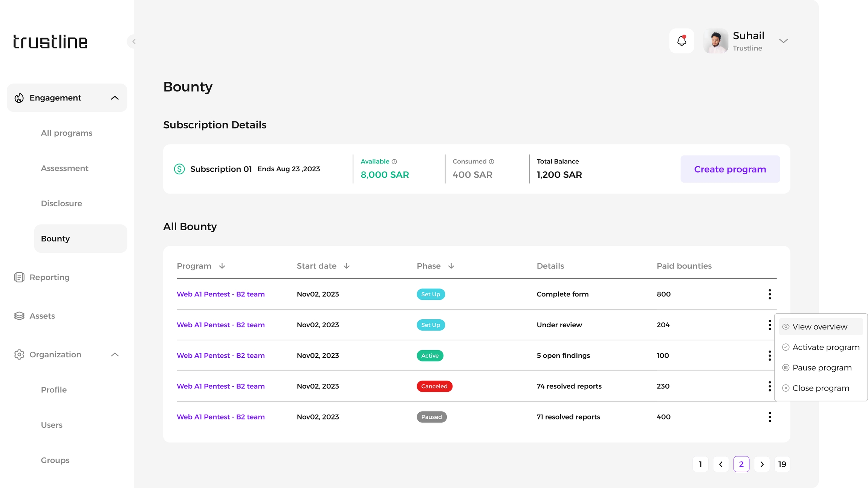Collapse the Engagement menu

click(x=115, y=98)
